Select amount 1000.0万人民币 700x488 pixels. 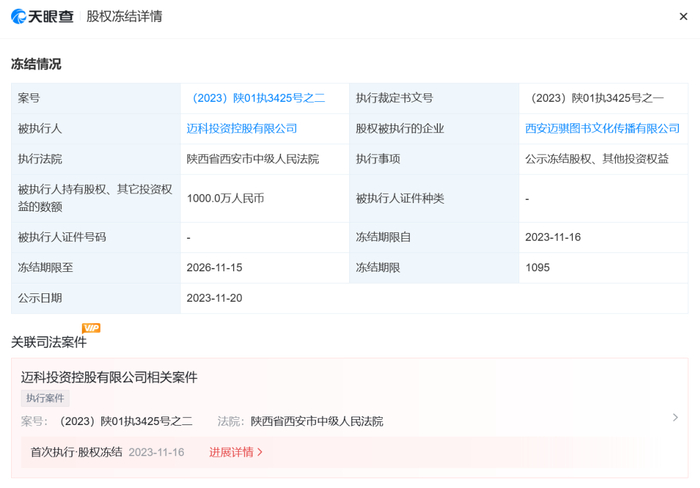click(x=225, y=198)
